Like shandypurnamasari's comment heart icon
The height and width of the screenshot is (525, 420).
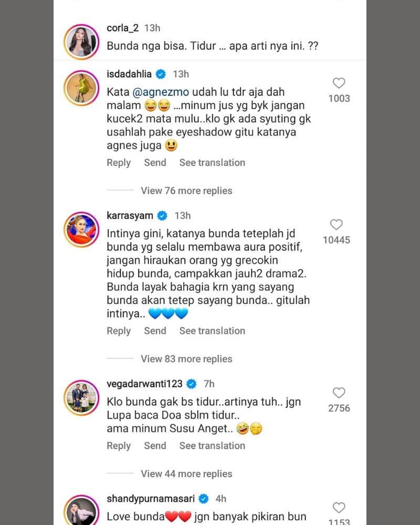(339, 508)
